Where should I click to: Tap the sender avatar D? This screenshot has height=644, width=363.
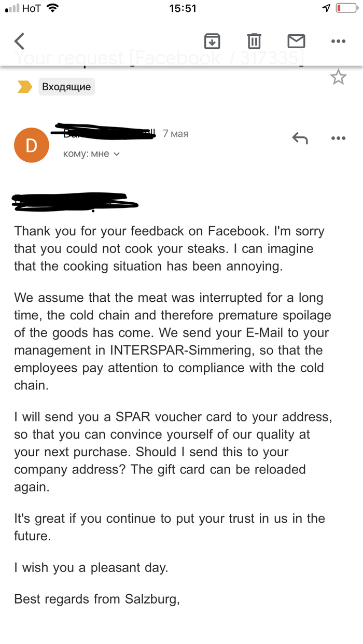[31, 145]
